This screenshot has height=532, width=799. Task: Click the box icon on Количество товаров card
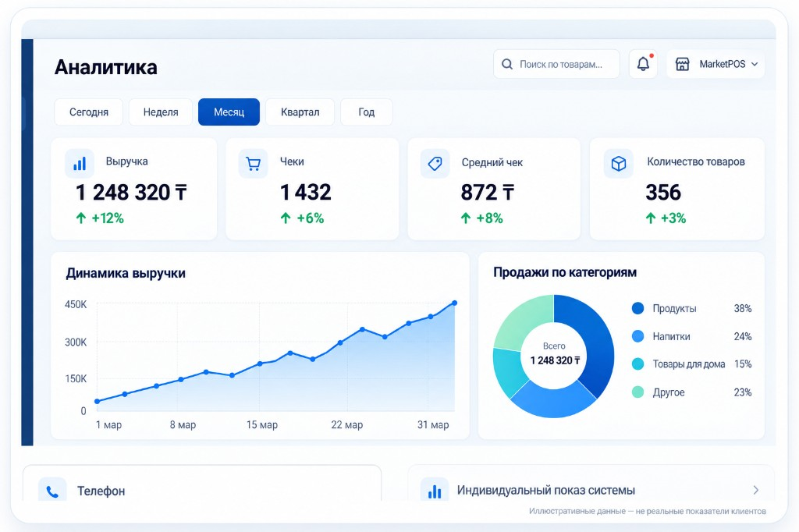click(619, 164)
